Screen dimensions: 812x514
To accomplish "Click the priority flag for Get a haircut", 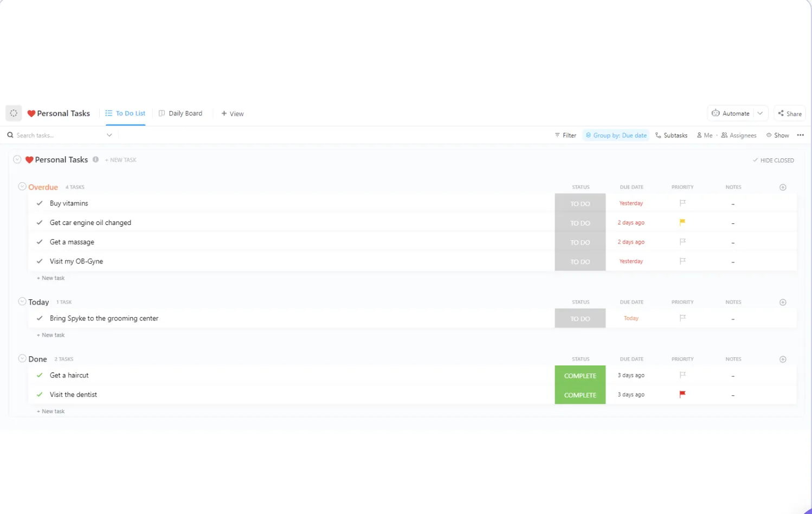I will (682, 375).
